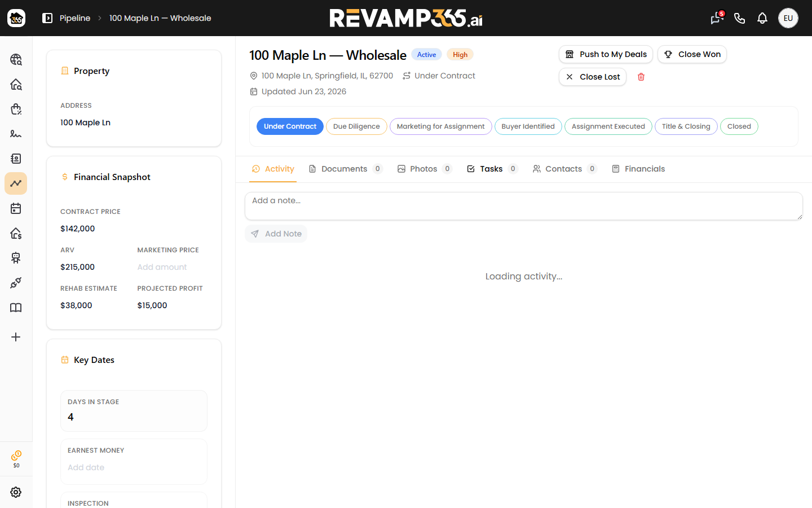Open the open-book sidebar icon
Screen dimensions: 812x508
click(16, 308)
